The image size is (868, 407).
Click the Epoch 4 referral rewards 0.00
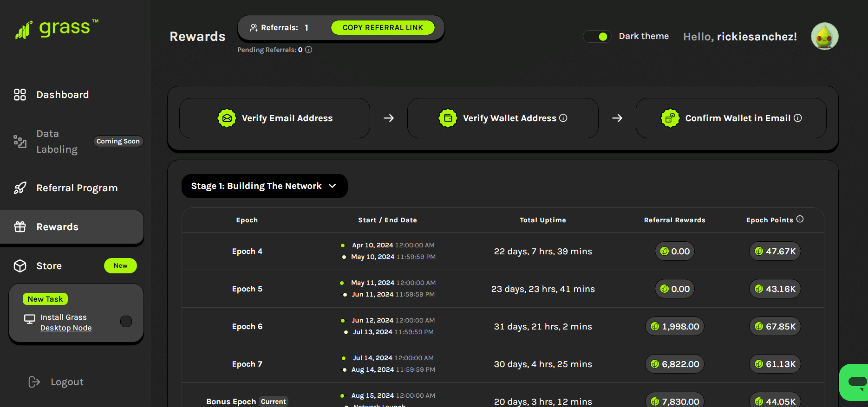tap(675, 251)
